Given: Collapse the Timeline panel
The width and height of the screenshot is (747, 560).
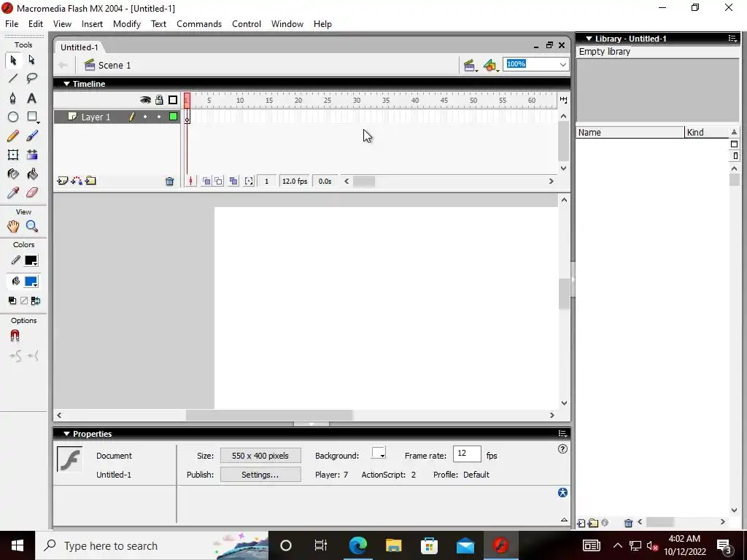Looking at the screenshot, I should [x=66, y=84].
